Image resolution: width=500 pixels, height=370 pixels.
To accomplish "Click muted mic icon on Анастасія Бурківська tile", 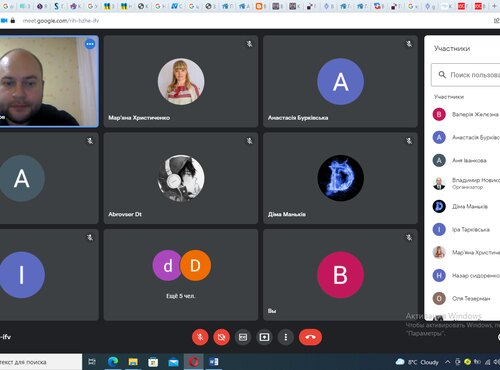I will (409, 44).
